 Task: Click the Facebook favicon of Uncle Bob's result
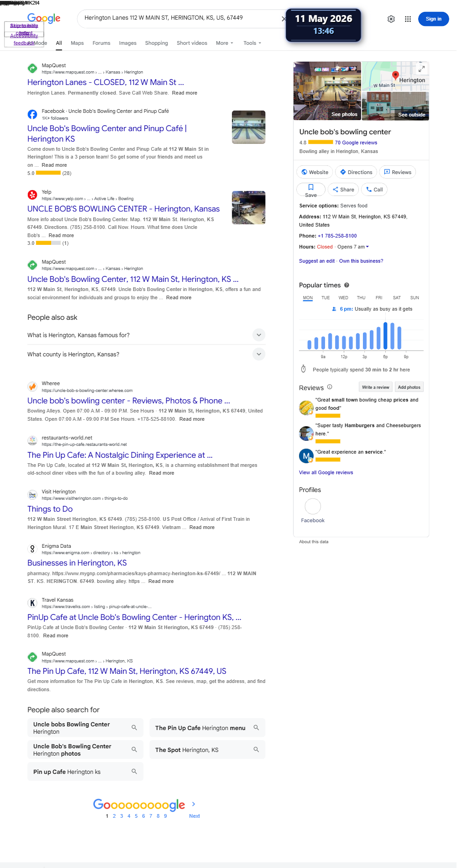pos(32,114)
